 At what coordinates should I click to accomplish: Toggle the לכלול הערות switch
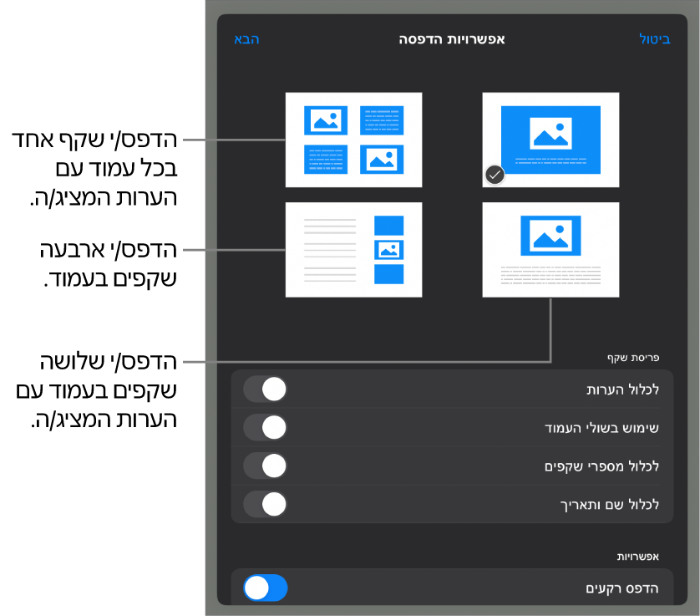(265, 389)
